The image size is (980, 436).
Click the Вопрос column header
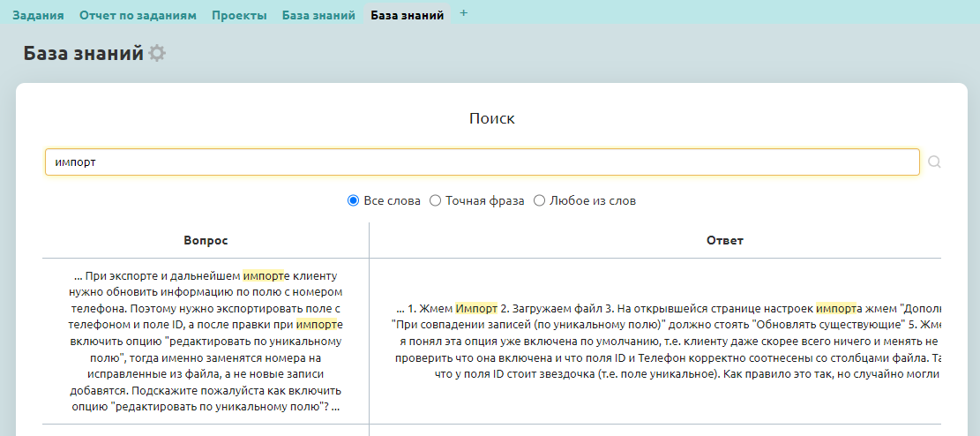pyautogui.click(x=206, y=240)
